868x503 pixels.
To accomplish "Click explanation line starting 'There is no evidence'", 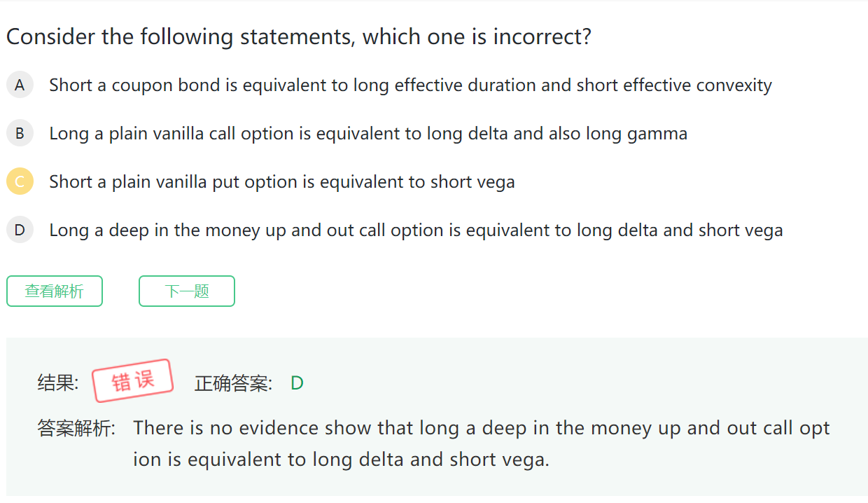I will [482, 428].
